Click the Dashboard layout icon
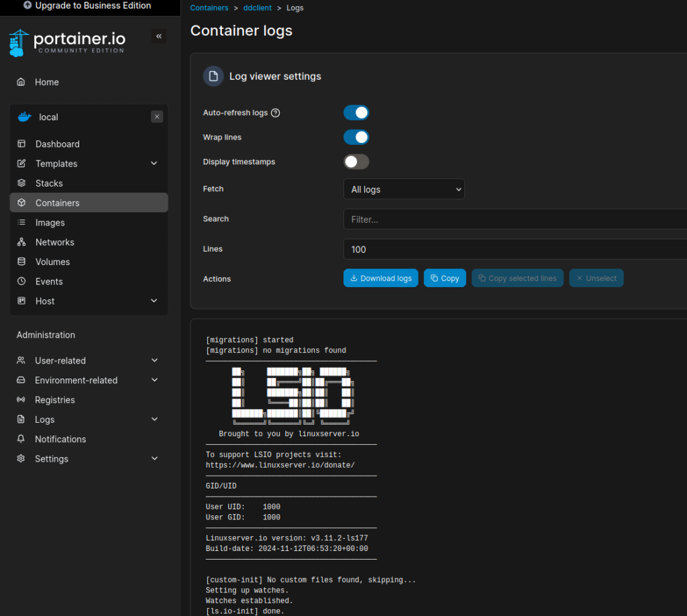Image resolution: width=687 pixels, height=616 pixels. [x=21, y=144]
